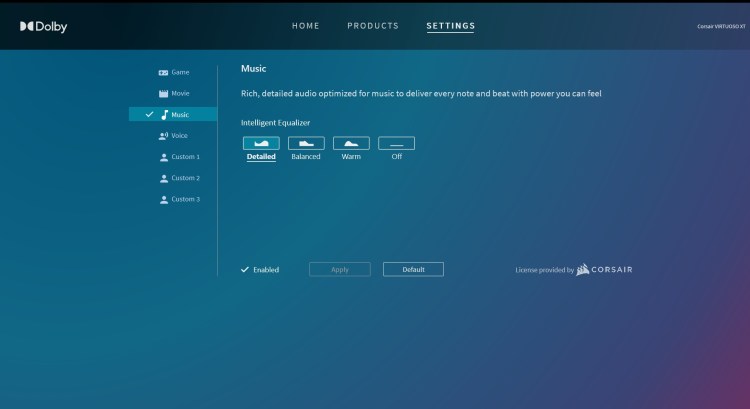Select the Movie profile clapperboard icon

coord(164,93)
